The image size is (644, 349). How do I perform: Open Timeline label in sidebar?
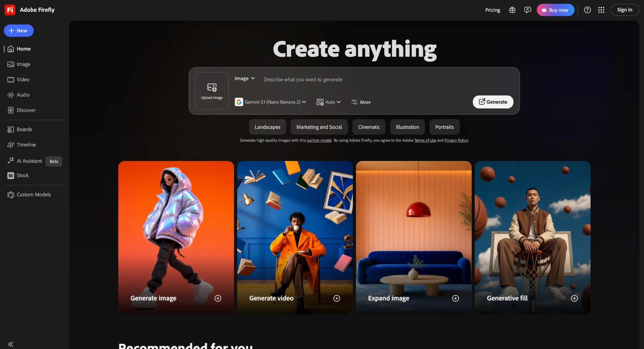click(x=26, y=145)
